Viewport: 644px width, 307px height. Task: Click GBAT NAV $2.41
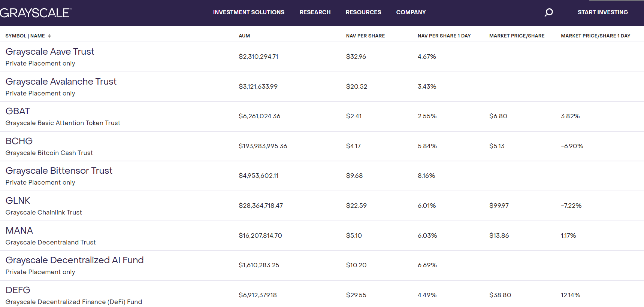354,116
